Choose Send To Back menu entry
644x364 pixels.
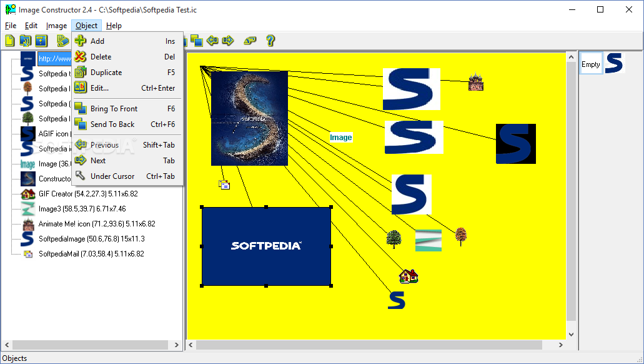point(127,124)
